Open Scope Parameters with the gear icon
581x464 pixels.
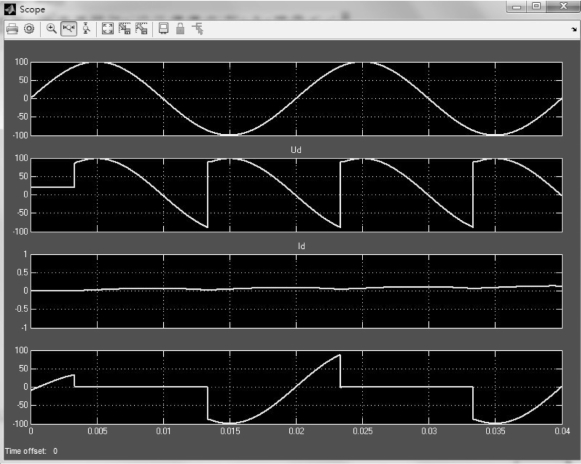tap(29, 29)
